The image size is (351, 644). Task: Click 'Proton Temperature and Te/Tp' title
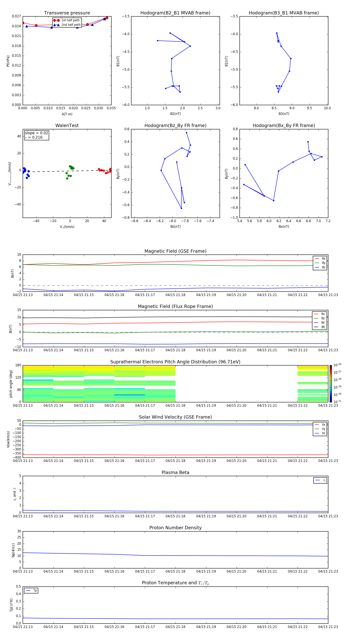pyautogui.click(x=175, y=583)
